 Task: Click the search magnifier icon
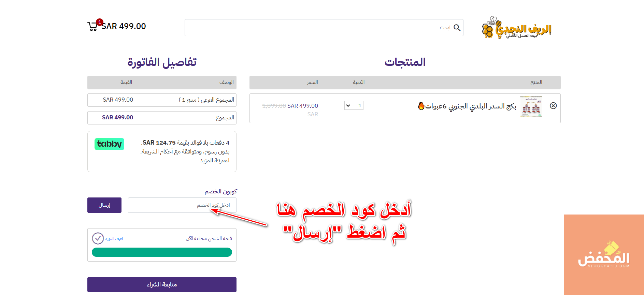coord(457,28)
